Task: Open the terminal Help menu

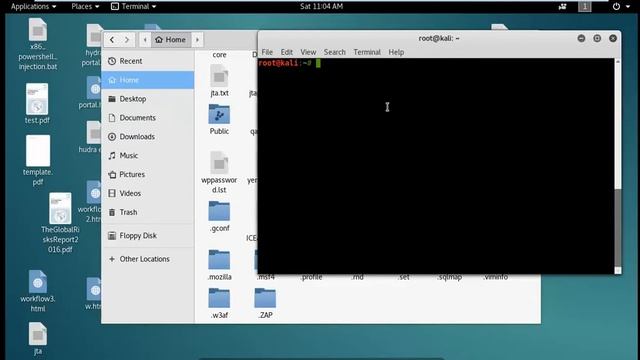Action: (396, 52)
